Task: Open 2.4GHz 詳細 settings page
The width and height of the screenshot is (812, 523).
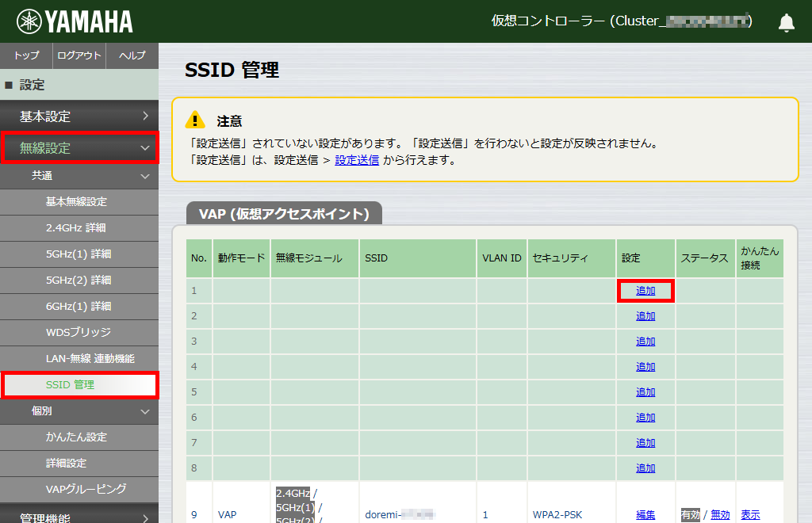Action: pyautogui.click(x=79, y=228)
